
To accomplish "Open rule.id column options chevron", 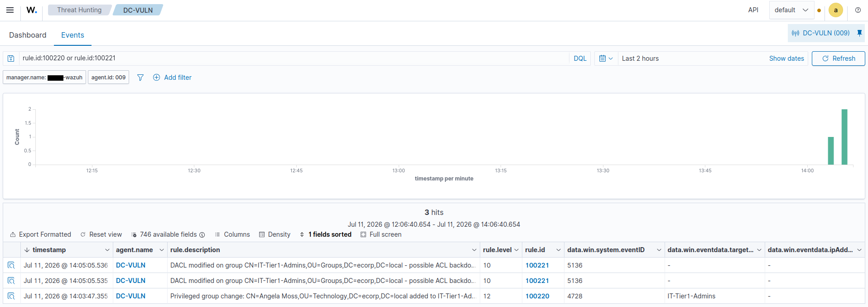I will [559, 250].
